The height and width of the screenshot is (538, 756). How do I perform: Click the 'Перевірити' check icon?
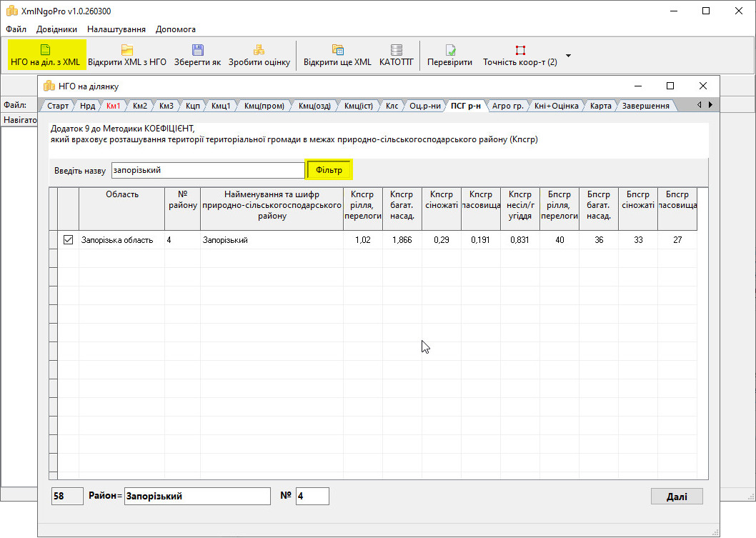click(x=450, y=50)
